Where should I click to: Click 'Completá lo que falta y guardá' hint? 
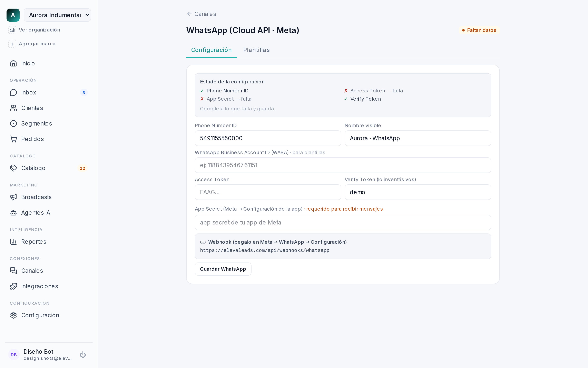point(237,109)
